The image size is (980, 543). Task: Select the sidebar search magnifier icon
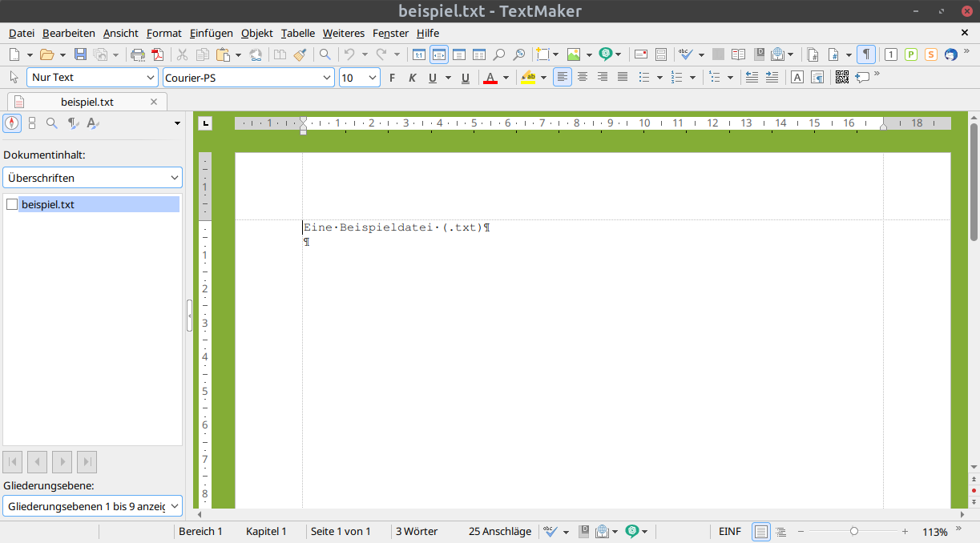52,123
